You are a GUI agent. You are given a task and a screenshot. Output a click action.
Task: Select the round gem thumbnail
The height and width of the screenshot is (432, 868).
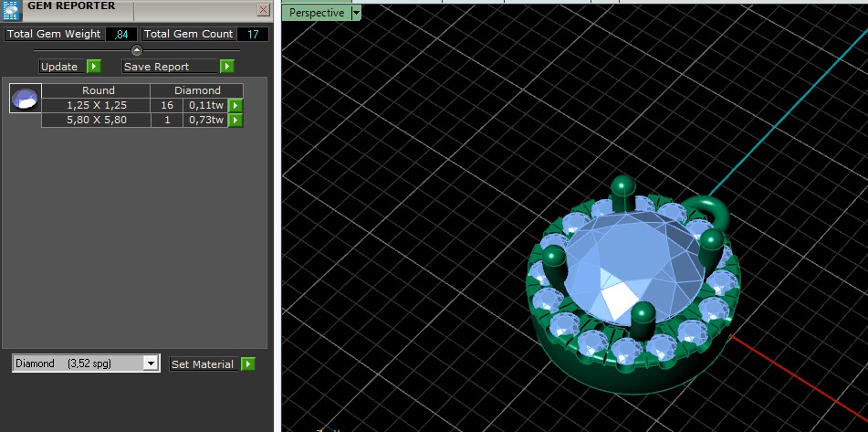tap(26, 99)
